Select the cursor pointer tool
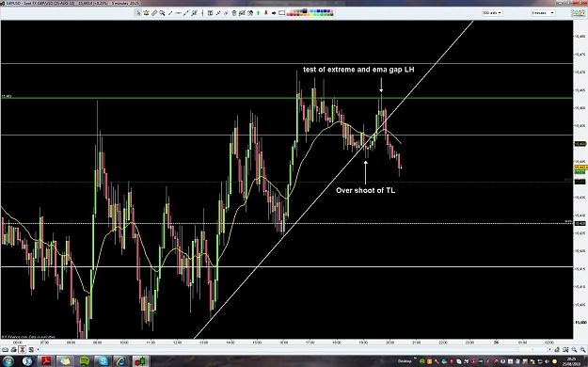The width and height of the screenshot is (588, 367). pyautogui.click(x=138, y=13)
